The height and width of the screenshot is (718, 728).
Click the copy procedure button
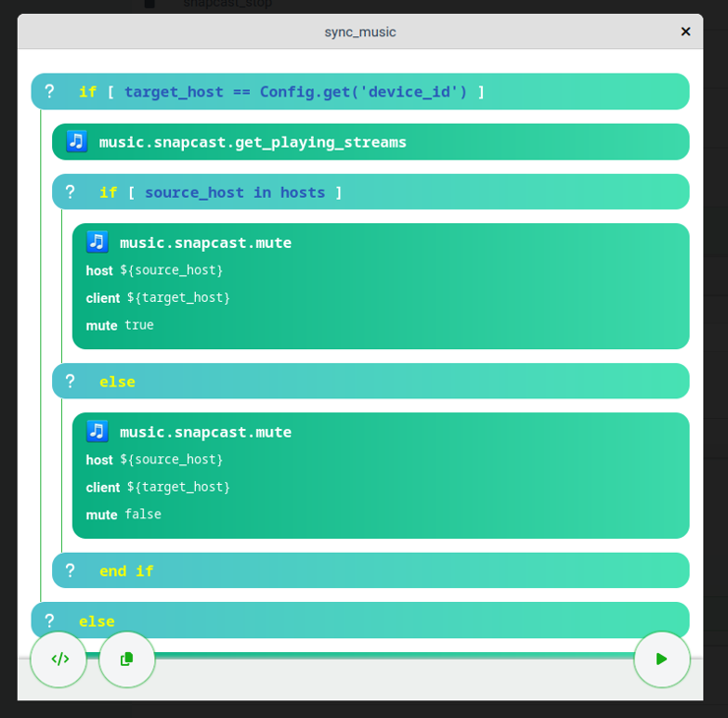127,659
